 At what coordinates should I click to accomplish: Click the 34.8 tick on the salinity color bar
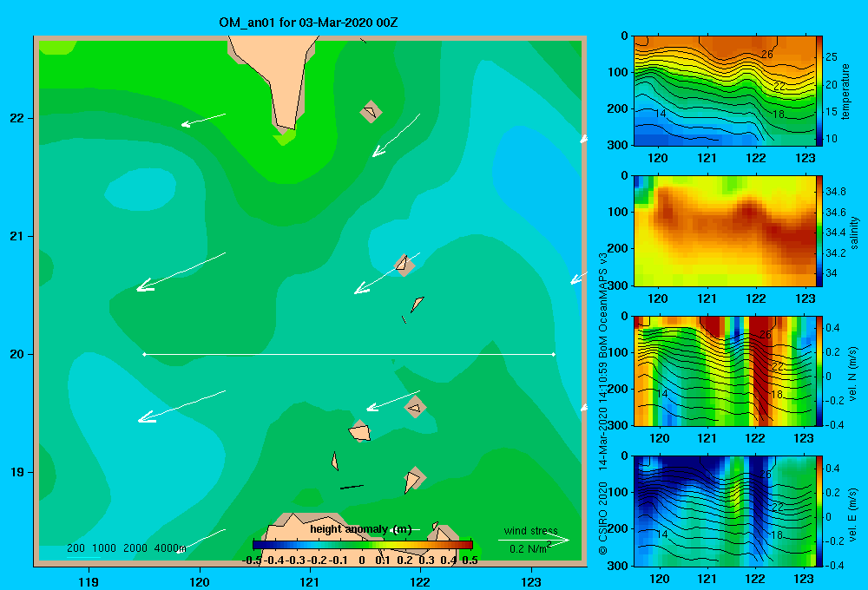coord(835,192)
